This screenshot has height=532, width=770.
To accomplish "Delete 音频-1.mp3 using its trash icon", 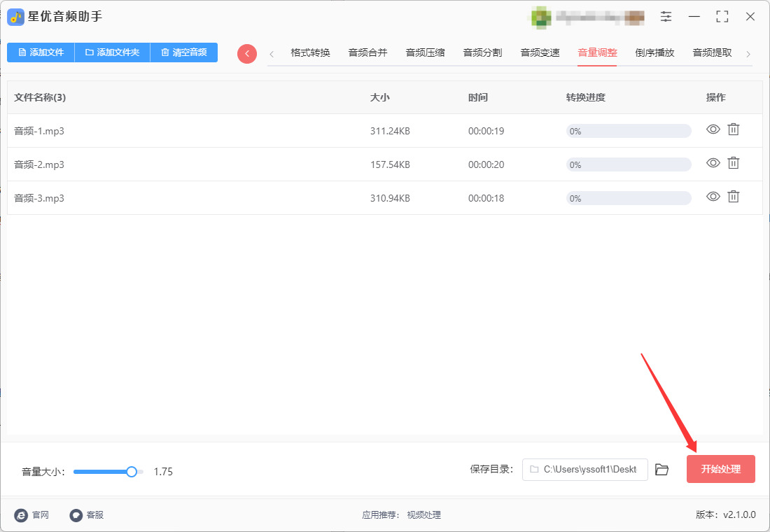I will 733,129.
